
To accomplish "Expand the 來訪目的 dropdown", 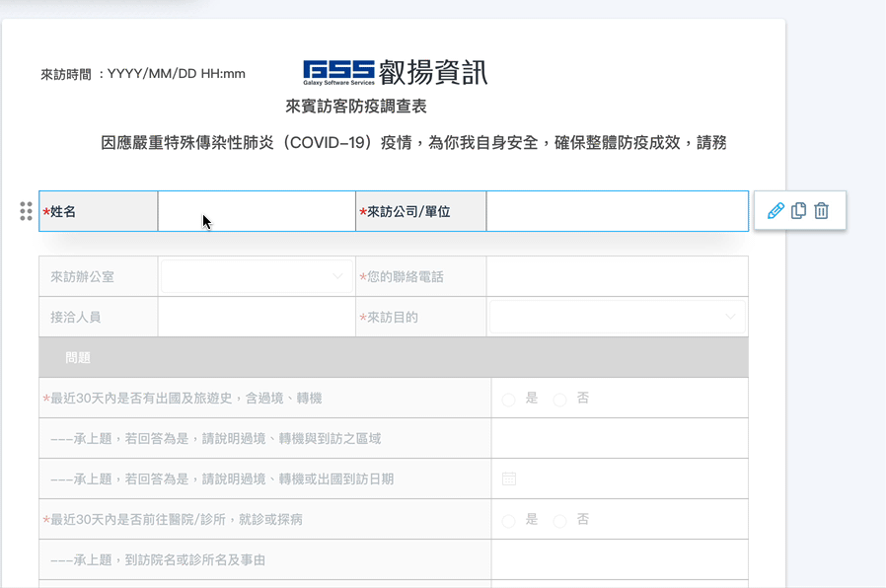I will pyautogui.click(x=617, y=318).
